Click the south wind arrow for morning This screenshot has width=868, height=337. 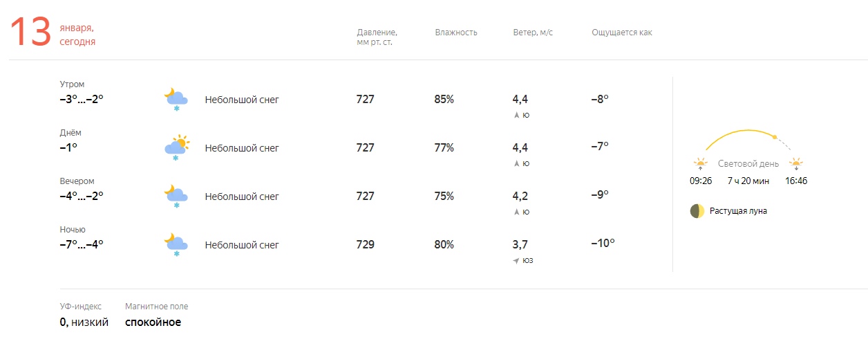516,116
